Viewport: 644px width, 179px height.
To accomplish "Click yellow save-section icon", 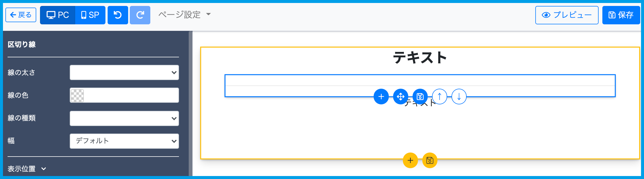I will tap(430, 160).
